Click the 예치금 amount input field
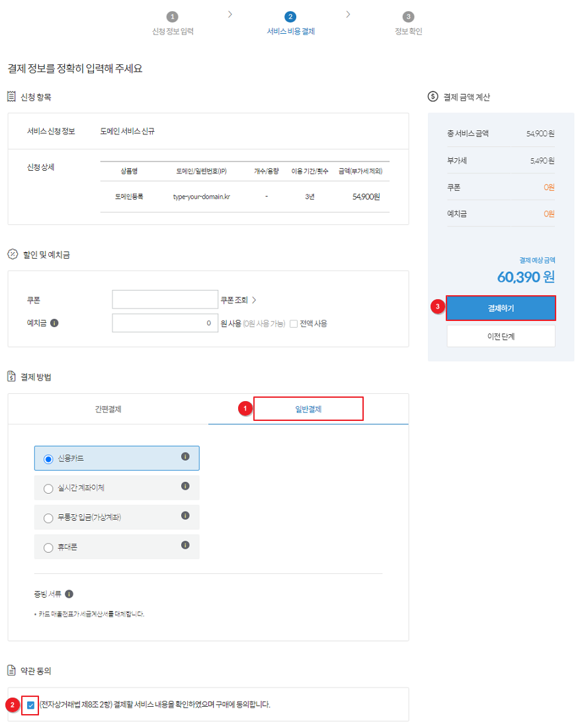 165,324
